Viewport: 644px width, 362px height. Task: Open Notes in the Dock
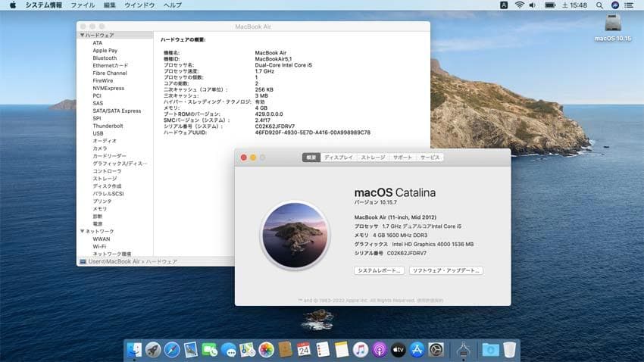[341, 350]
